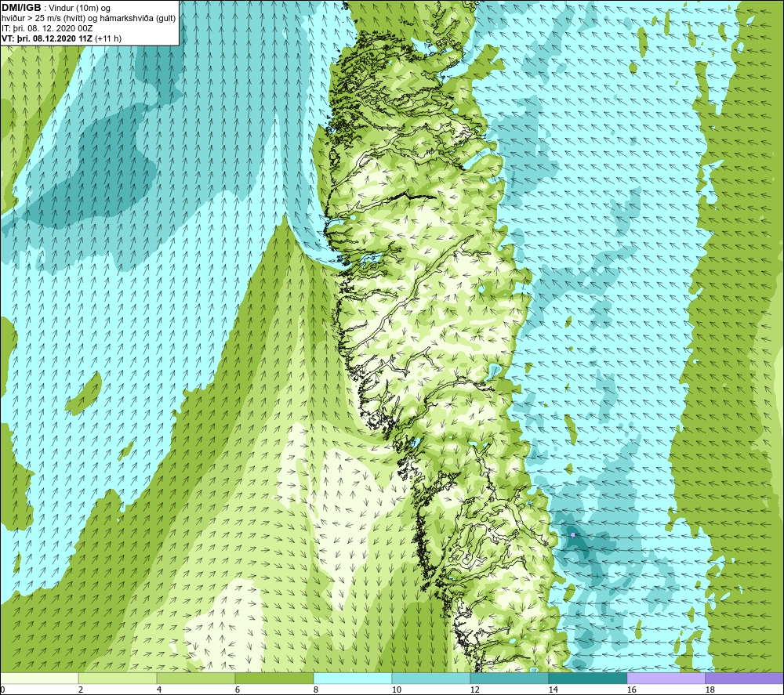
Task: Click the scale label '18'
Action: pyautogui.click(x=710, y=690)
